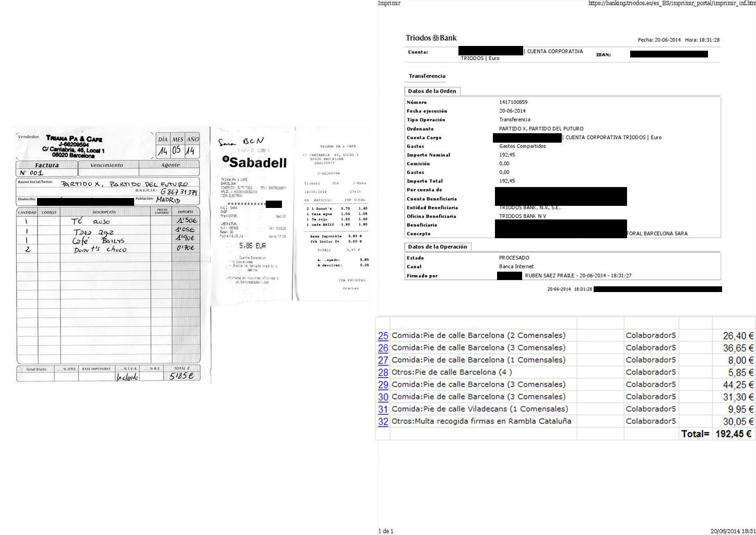Click the IBAN label

coord(604,54)
